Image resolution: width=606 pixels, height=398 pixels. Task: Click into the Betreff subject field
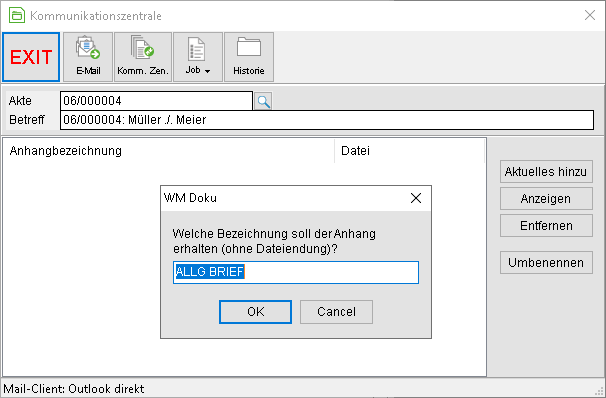pyautogui.click(x=327, y=120)
